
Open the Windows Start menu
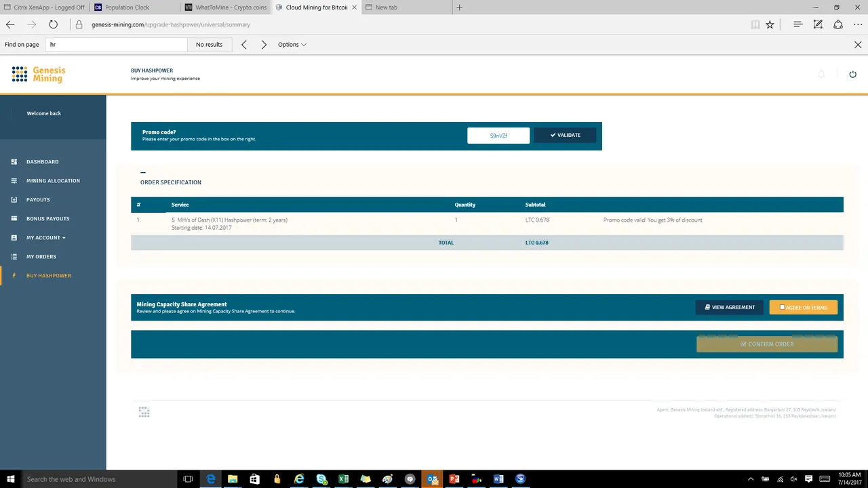[x=11, y=479]
